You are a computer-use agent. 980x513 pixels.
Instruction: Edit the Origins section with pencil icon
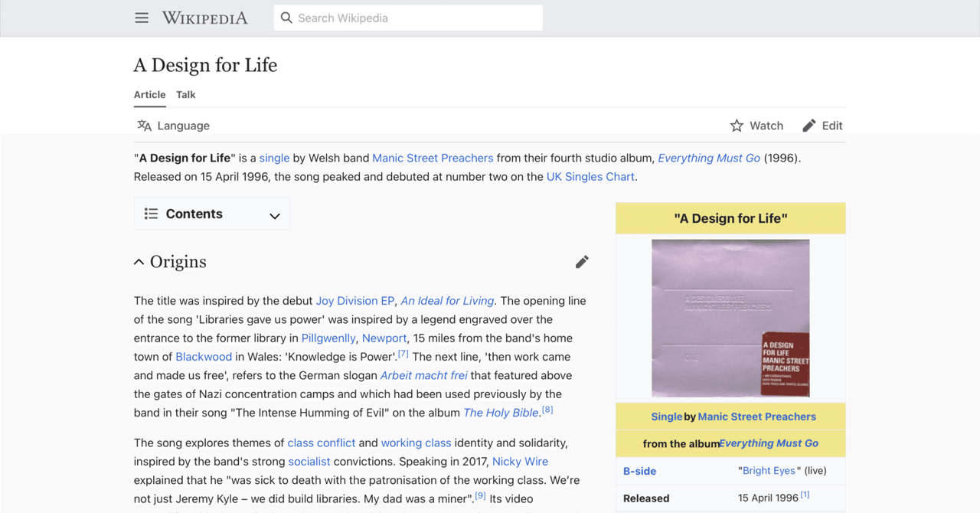click(582, 262)
